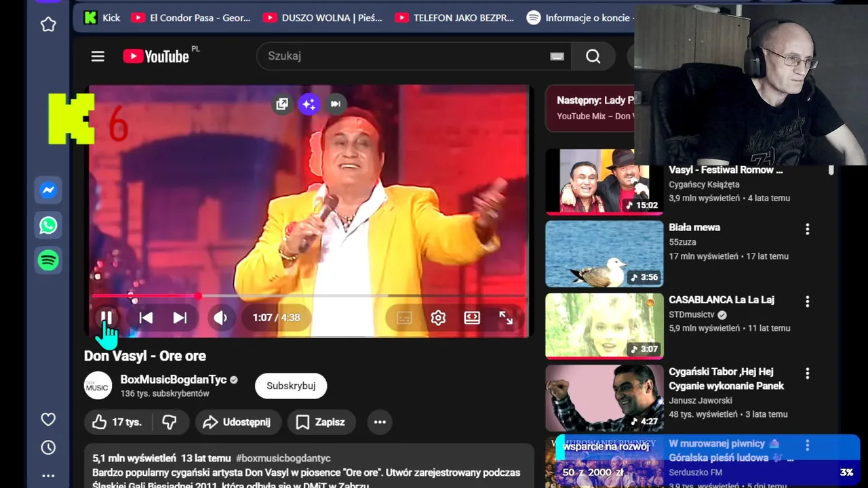Open sidebar three-dots more menu

[48, 476]
